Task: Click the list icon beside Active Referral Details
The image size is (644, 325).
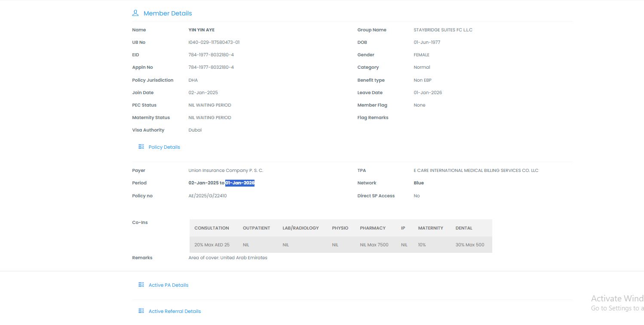Action: point(141,311)
